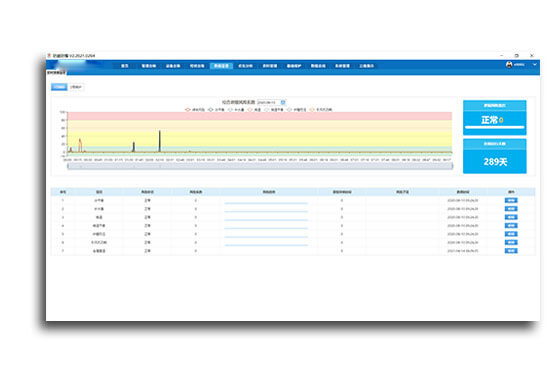The height and width of the screenshot is (375, 550).
Task: Click the chart time range slider bar
Action: pos(260,166)
